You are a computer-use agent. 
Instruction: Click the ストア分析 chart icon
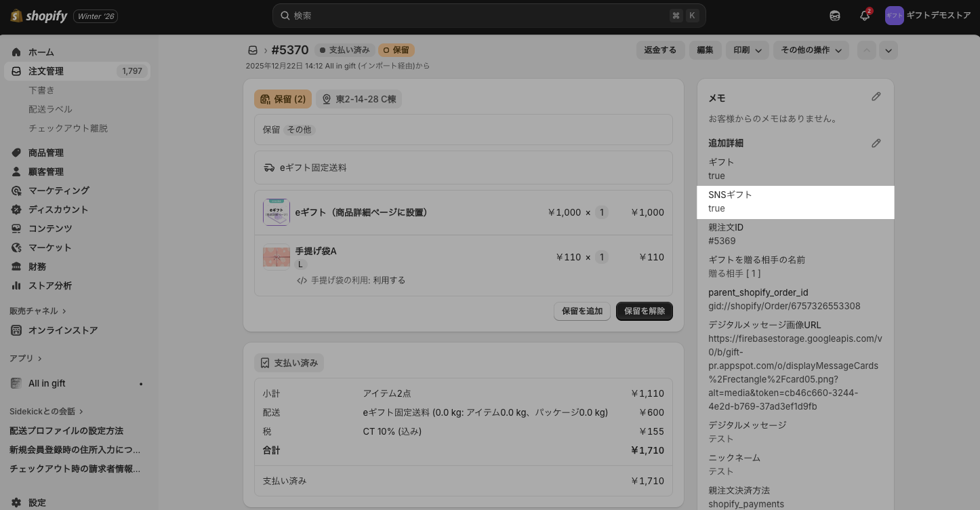point(16,286)
